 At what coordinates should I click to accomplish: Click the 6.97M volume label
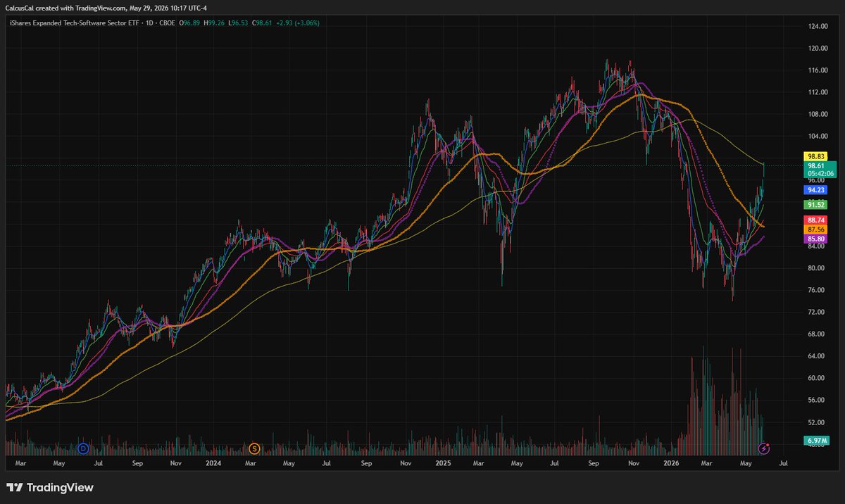point(815,441)
